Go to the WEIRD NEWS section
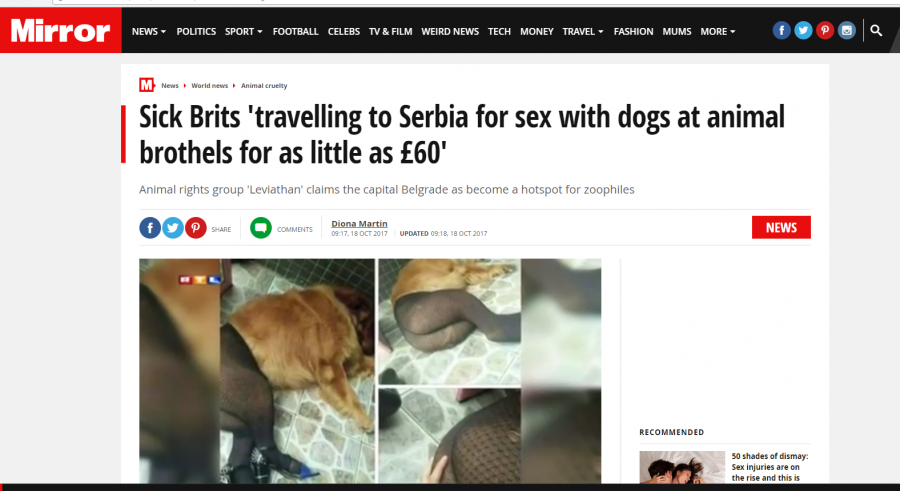Screen dimensions: 900x491 pos(450,32)
